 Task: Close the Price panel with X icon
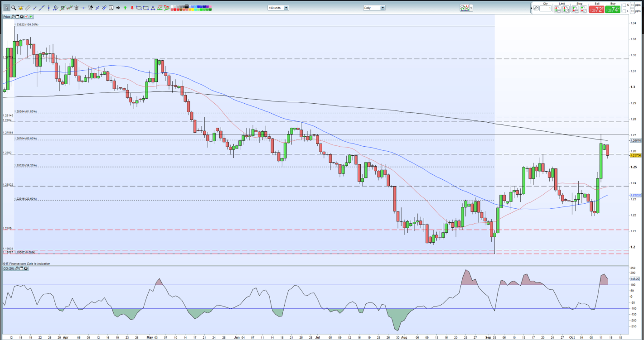[x=22, y=16]
